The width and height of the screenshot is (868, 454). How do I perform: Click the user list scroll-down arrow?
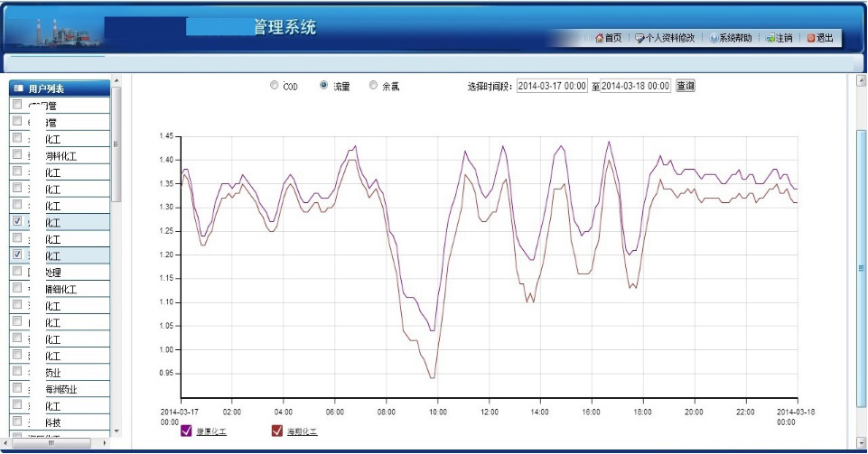(116, 432)
